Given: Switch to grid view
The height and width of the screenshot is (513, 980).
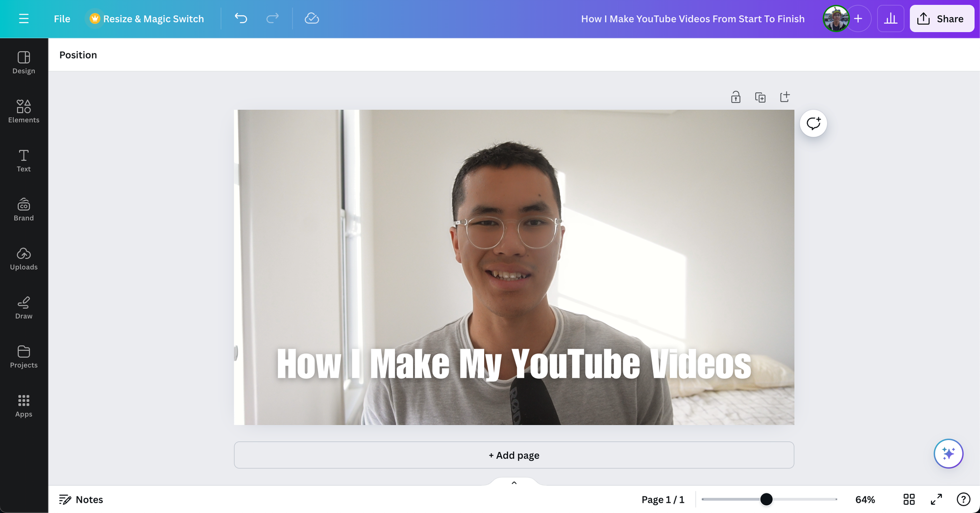Looking at the screenshot, I should click(x=909, y=499).
